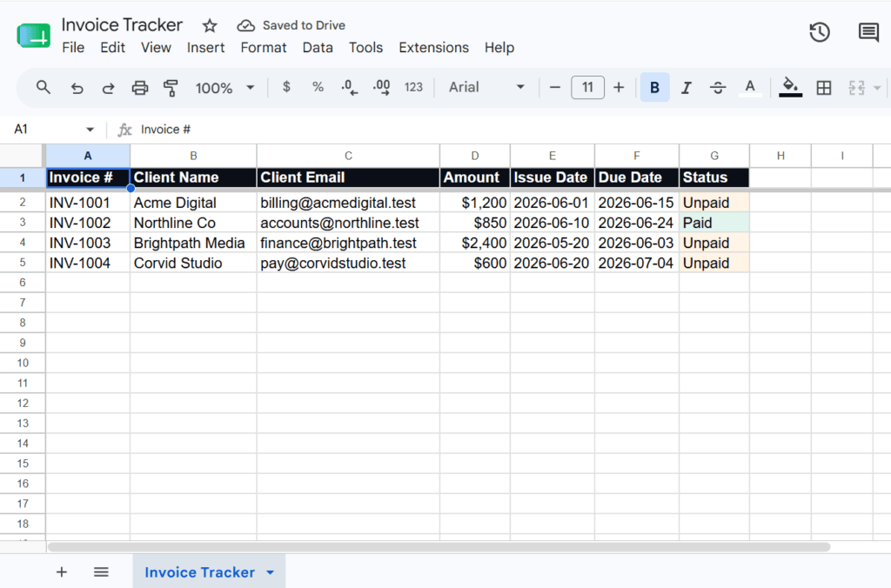
Task: Toggle italic formatting
Action: [x=687, y=88]
